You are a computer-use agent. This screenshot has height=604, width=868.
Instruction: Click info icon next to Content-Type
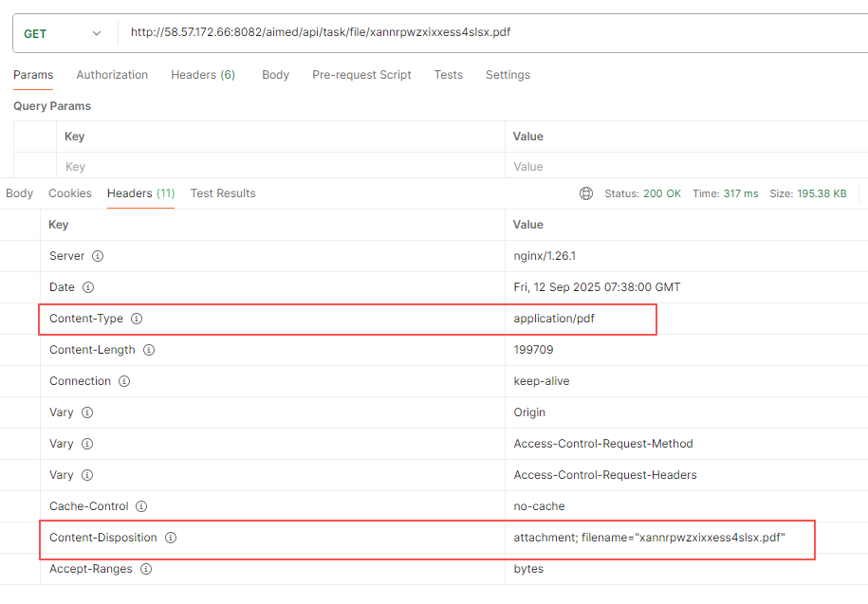click(137, 319)
